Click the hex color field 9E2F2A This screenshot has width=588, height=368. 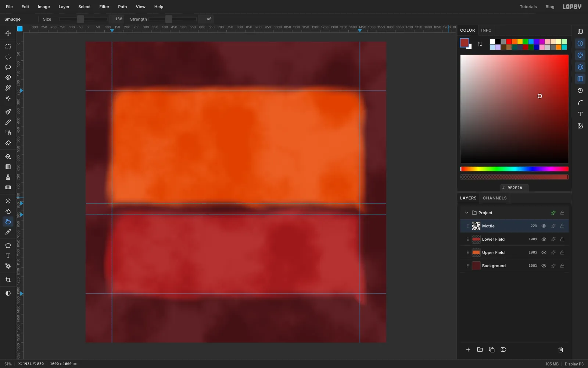514,188
